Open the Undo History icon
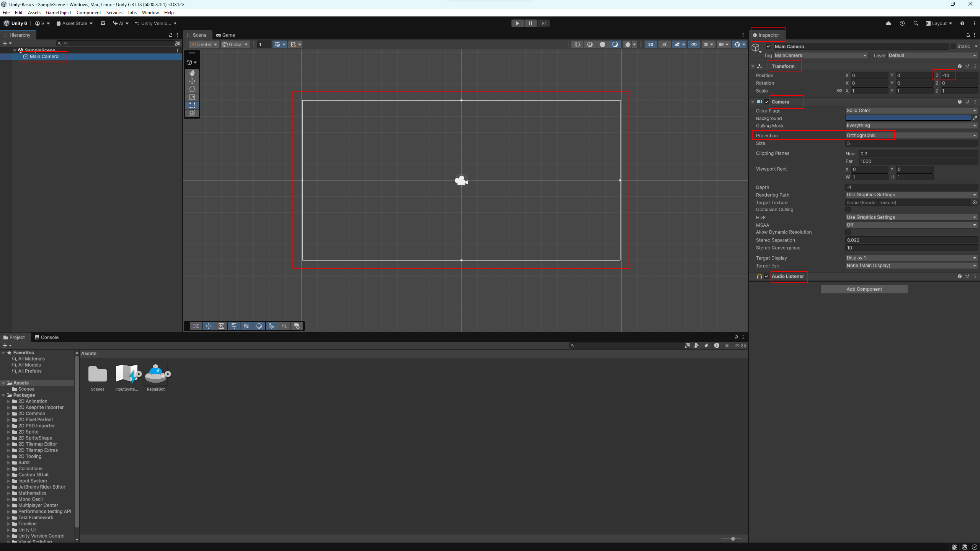The width and height of the screenshot is (980, 551). [x=902, y=23]
